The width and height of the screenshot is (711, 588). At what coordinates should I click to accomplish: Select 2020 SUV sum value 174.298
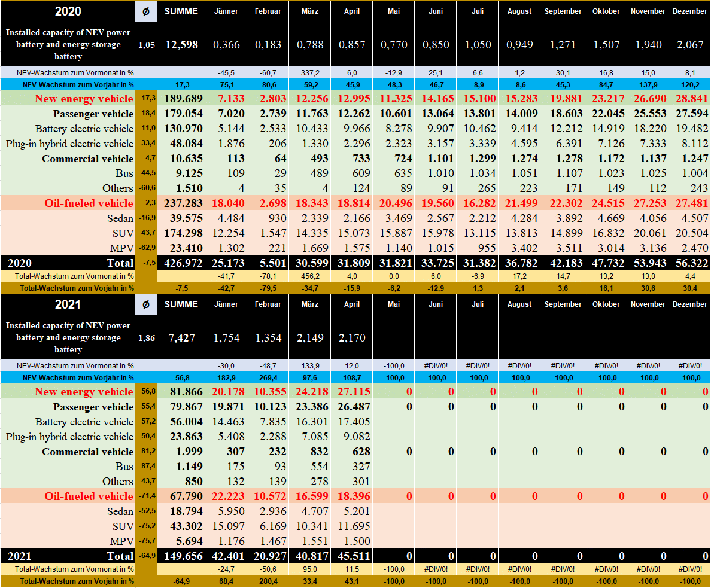tap(181, 233)
